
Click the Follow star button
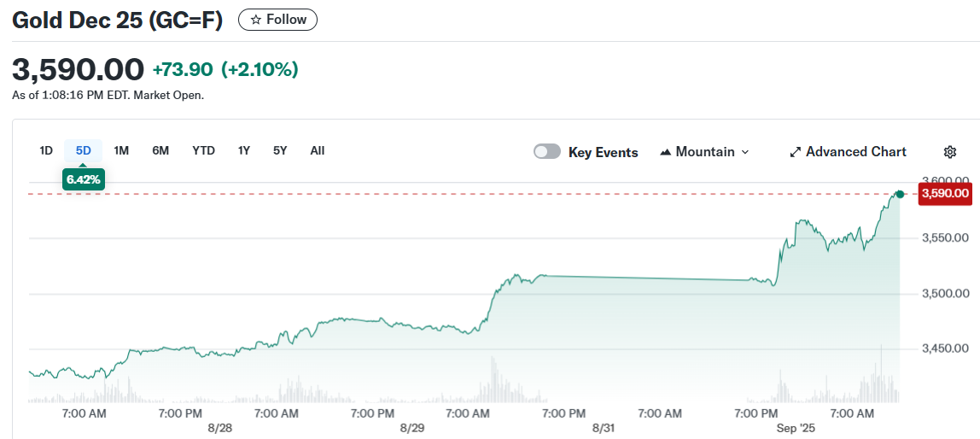pos(277,20)
